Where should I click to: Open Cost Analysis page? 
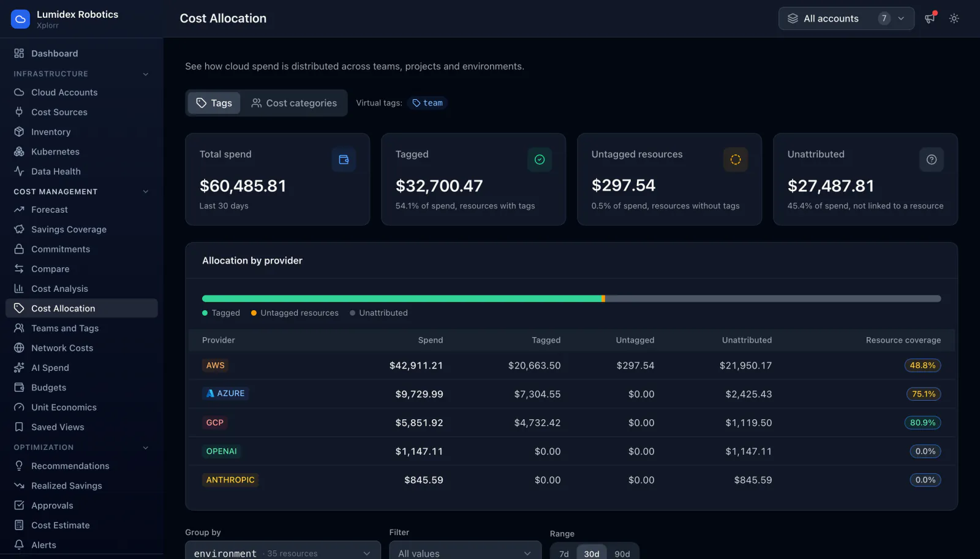(x=81, y=289)
